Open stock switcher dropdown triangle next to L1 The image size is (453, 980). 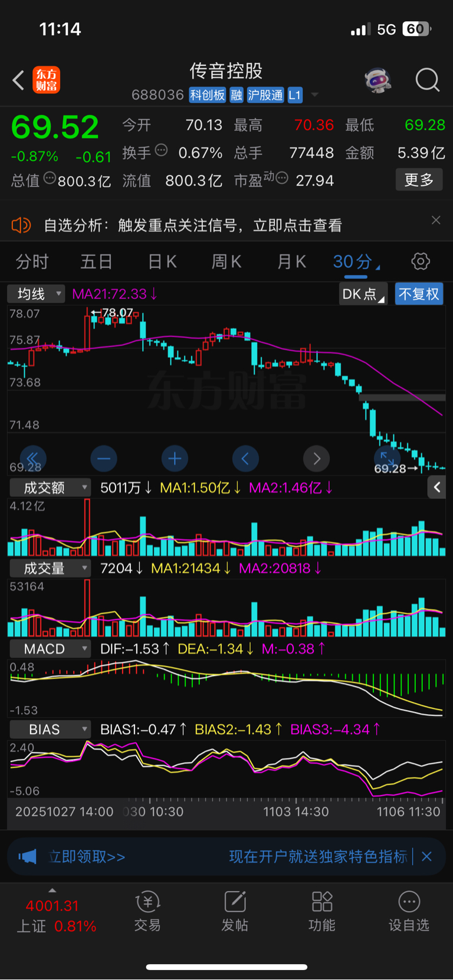click(315, 95)
